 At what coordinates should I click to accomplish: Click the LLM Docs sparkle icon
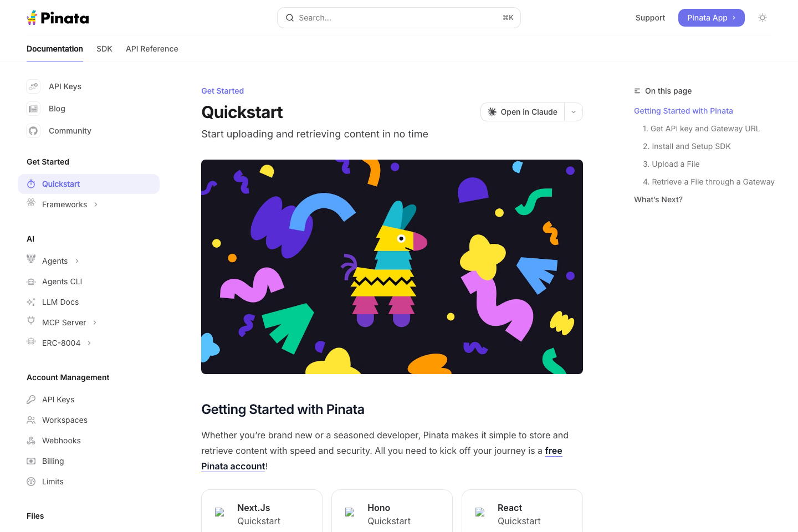tap(31, 302)
